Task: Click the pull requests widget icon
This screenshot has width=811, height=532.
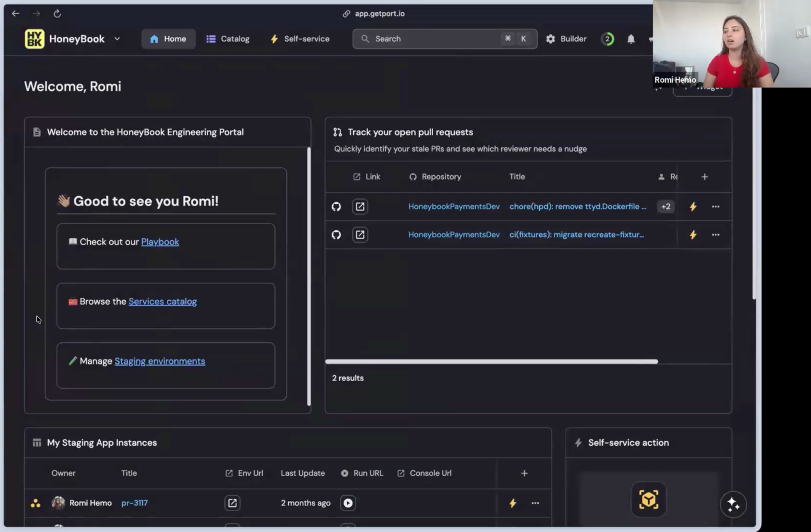Action: pos(337,132)
